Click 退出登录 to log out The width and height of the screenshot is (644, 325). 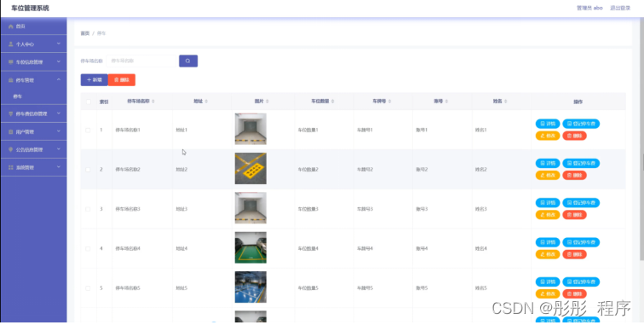click(620, 8)
